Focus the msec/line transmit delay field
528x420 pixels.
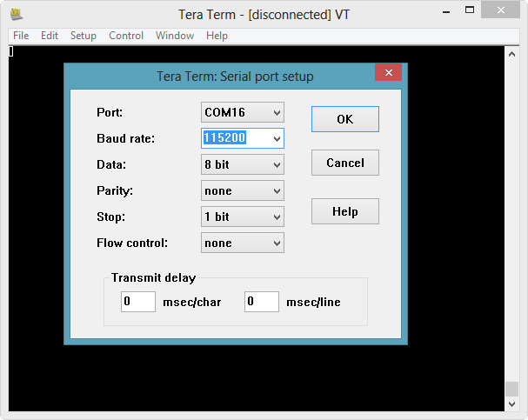(x=261, y=302)
